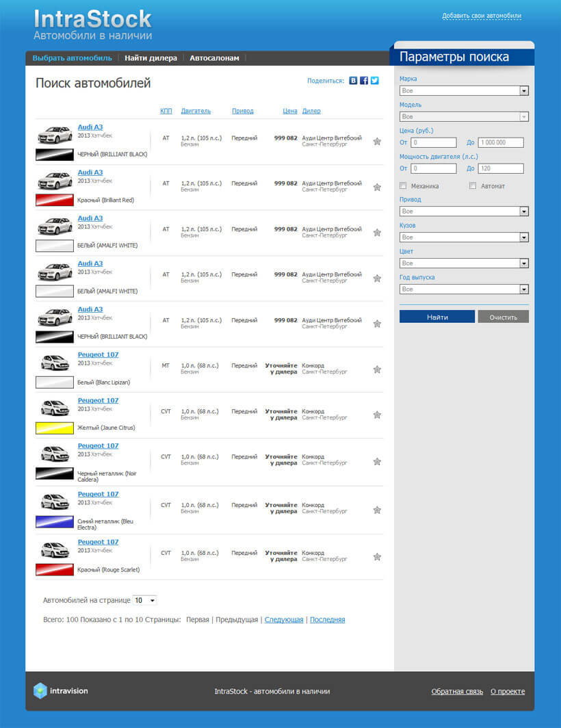The height and width of the screenshot is (728, 561).
Task: Click the Первая pagination text
Action: [197, 620]
